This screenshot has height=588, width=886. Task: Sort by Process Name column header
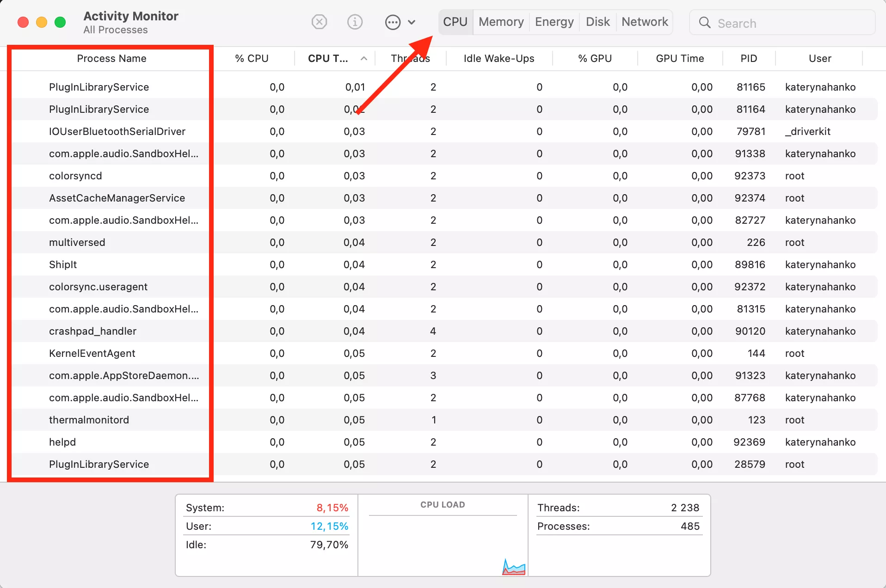click(111, 59)
